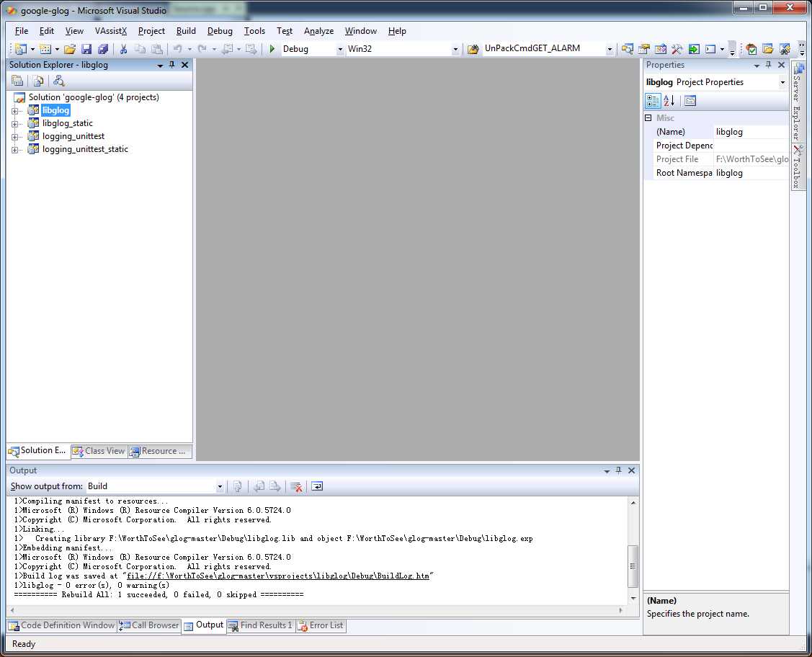Image resolution: width=812 pixels, height=657 pixels.
Task: Open the Debug configuration dropdown
Action: click(340, 49)
